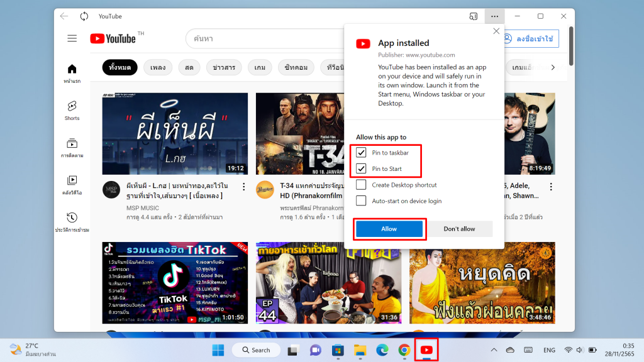Viewport: 644px width, 362px height.
Task: Switch the ENG input language
Action: tap(549, 350)
